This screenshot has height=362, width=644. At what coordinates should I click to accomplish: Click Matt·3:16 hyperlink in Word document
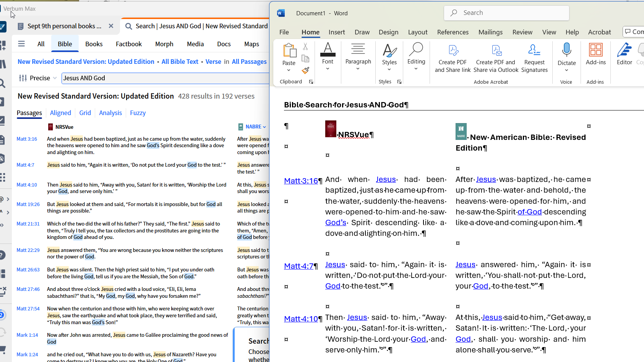coord(301,181)
